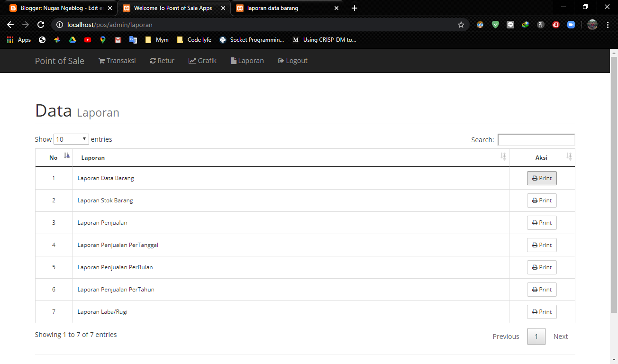Click the green shield extension icon
The height and width of the screenshot is (364, 618).
coord(495,25)
